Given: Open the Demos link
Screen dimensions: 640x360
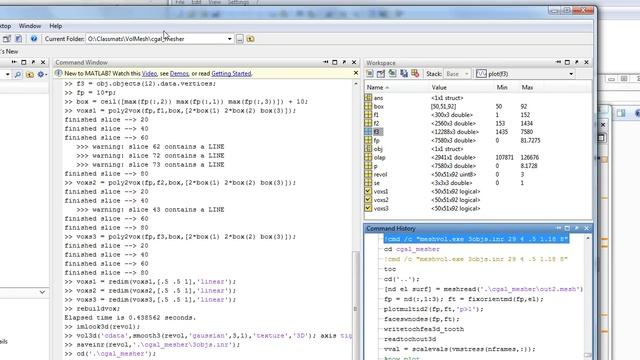Looking at the screenshot, I should pos(179,73).
